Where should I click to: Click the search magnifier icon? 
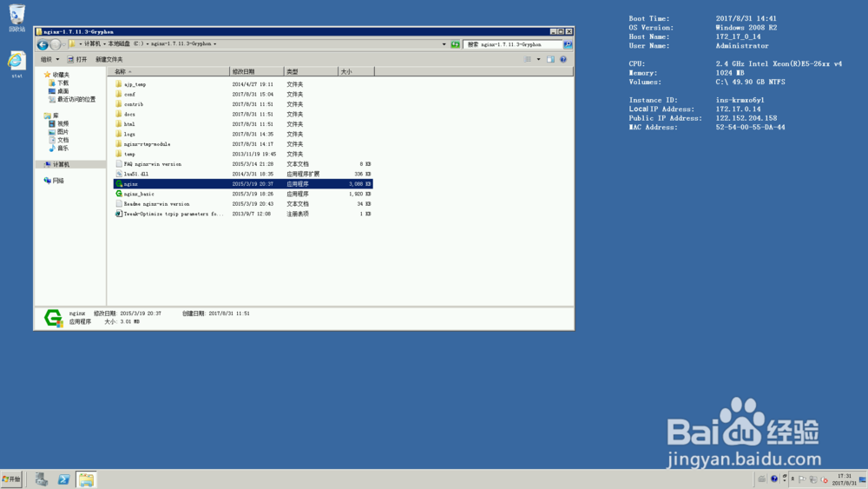[x=568, y=44]
